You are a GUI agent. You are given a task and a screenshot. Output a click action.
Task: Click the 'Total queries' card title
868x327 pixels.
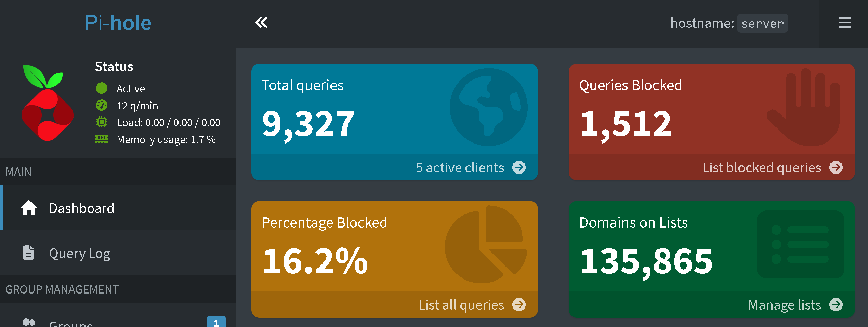pos(302,85)
